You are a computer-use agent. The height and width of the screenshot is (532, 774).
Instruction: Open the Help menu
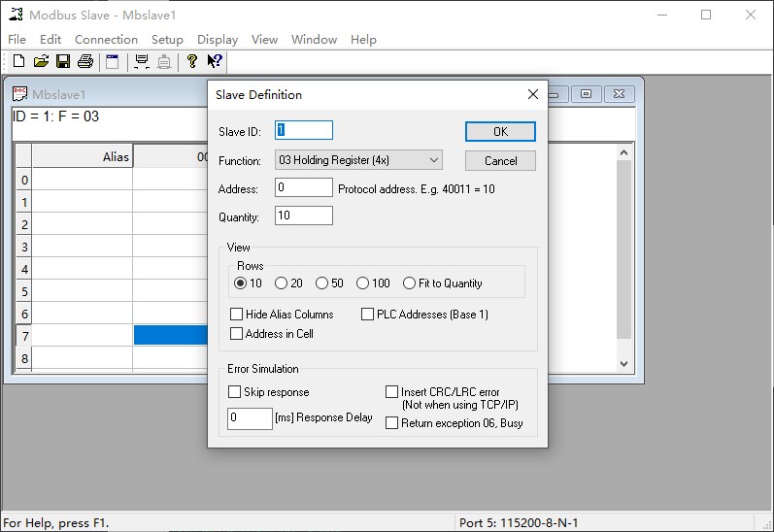[x=363, y=40]
